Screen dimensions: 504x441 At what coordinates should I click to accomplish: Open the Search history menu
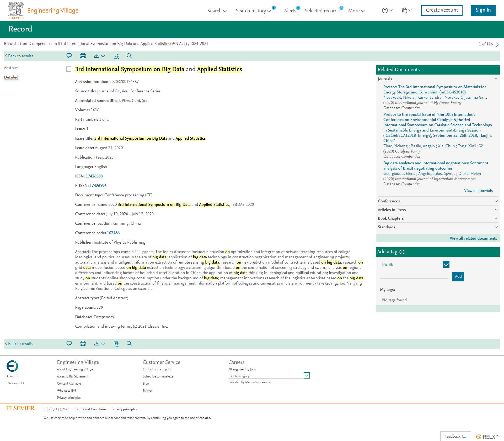tap(253, 11)
